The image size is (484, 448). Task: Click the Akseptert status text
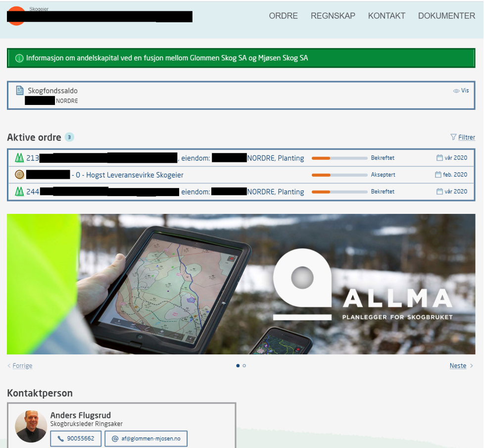(383, 175)
